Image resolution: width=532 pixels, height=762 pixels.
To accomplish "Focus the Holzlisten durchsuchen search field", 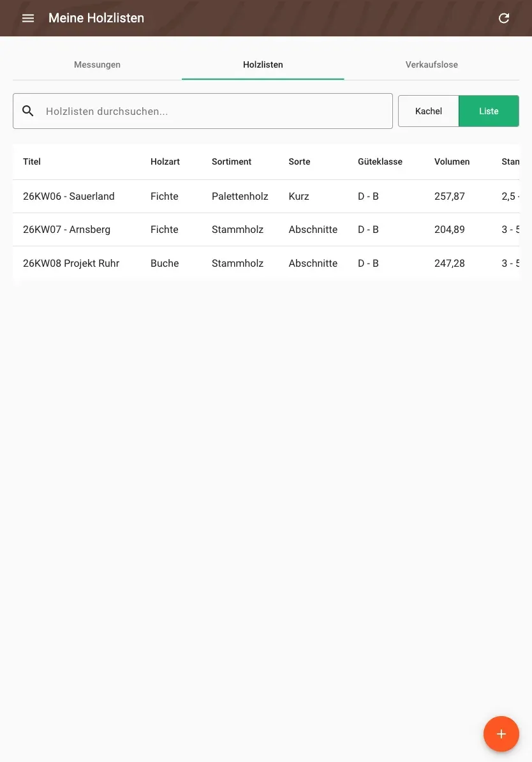I will click(x=203, y=111).
